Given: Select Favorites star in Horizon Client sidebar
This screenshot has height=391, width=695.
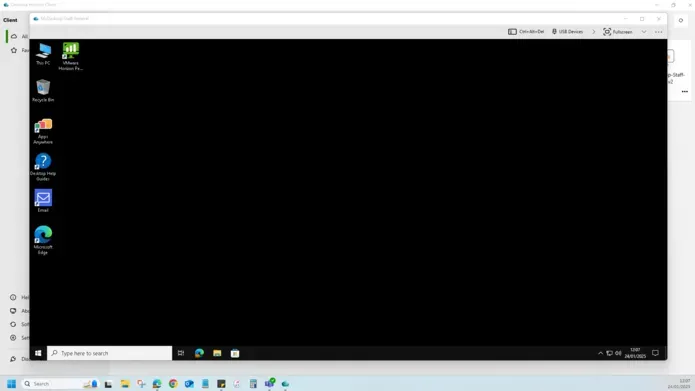Looking at the screenshot, I should tap(14, 50).
